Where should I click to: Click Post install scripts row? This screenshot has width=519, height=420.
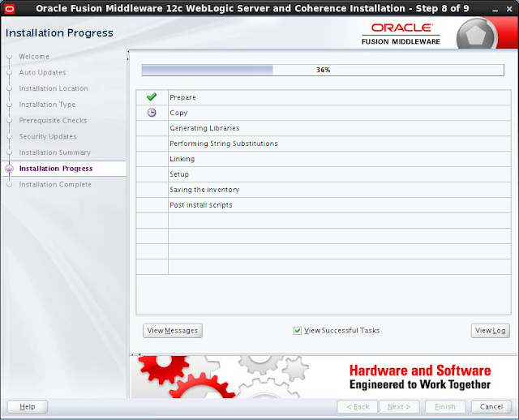tap(324, 205)
